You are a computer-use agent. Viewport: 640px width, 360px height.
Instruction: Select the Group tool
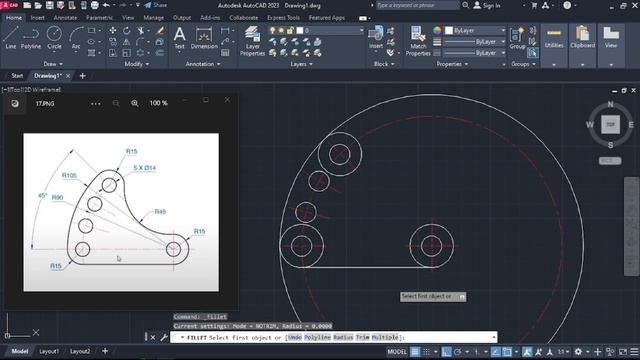coord(517,38)
